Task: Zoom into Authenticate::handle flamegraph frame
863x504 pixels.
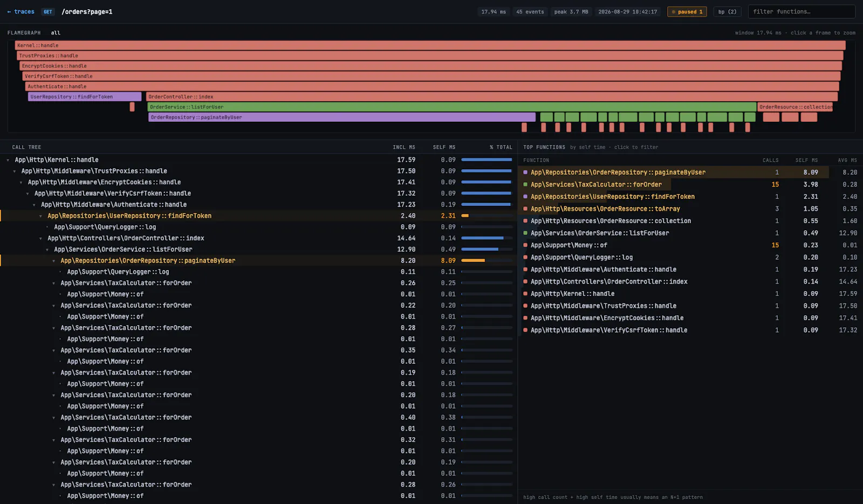Action: (432, 86)
